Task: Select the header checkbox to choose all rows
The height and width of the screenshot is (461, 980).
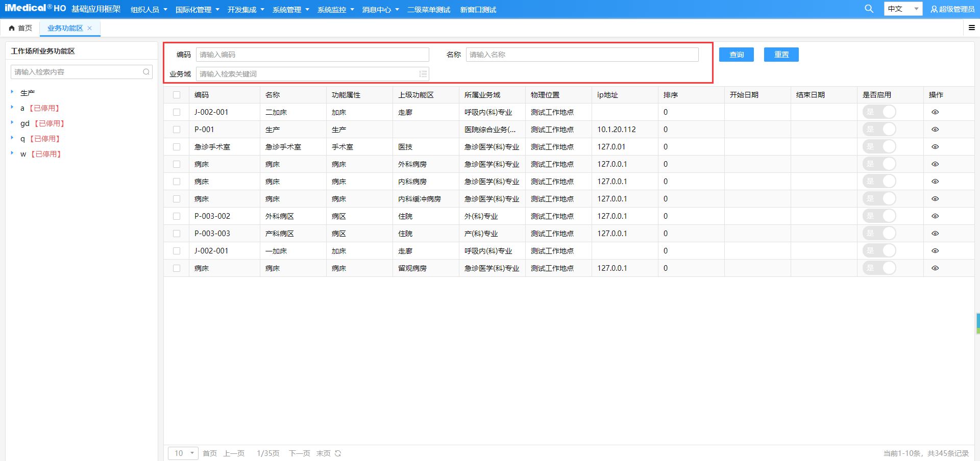Action: point(177,94)
